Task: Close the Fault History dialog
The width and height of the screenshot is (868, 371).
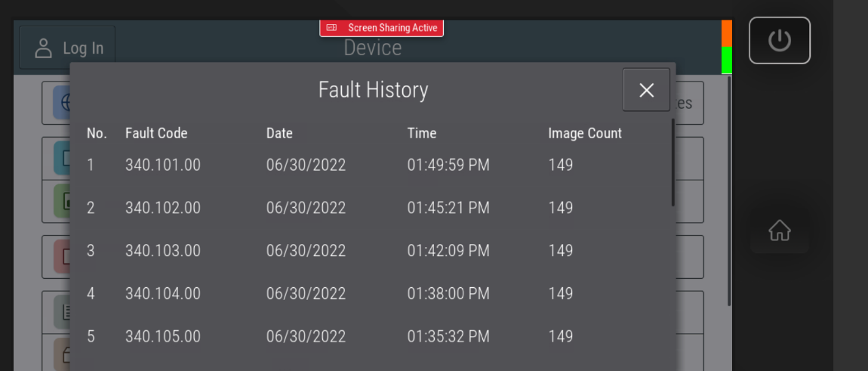Action: [646, 90]
